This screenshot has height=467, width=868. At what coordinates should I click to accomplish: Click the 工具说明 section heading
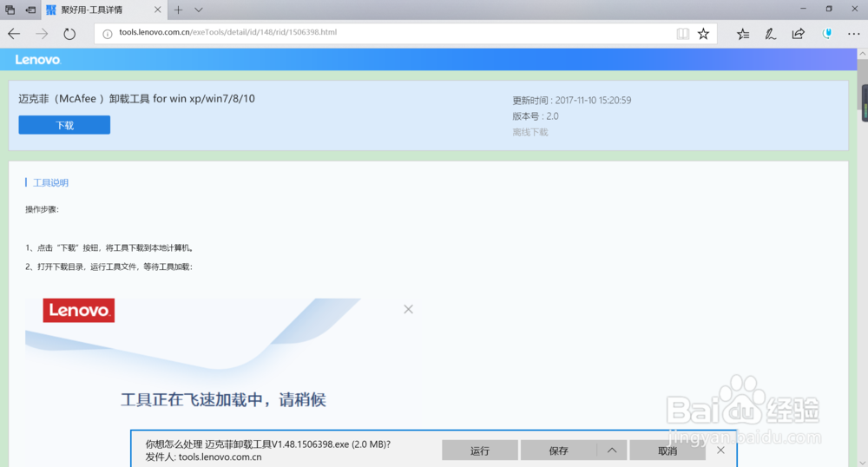50,182
